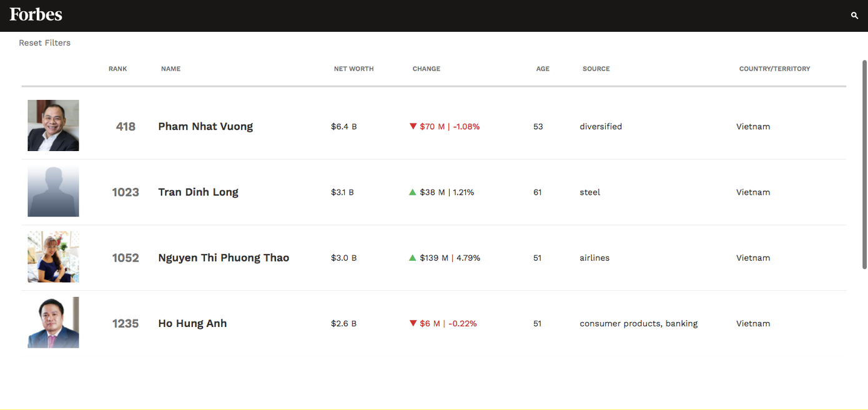868x410 pixels.
Task: Sort the list by the RANK column header
Action: [117, 69]
